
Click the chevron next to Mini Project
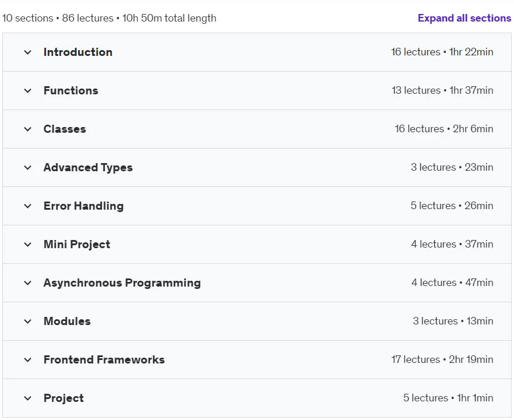28,245
